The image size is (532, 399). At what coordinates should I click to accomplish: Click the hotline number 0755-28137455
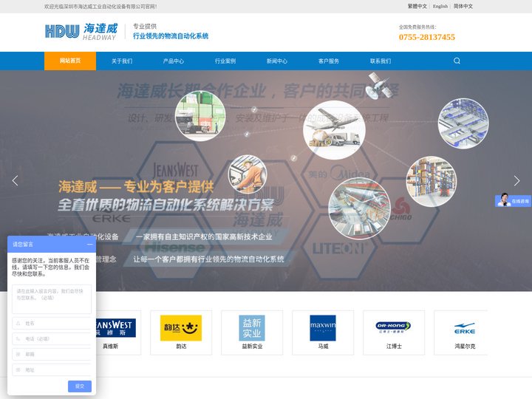[x=427, y=37]
